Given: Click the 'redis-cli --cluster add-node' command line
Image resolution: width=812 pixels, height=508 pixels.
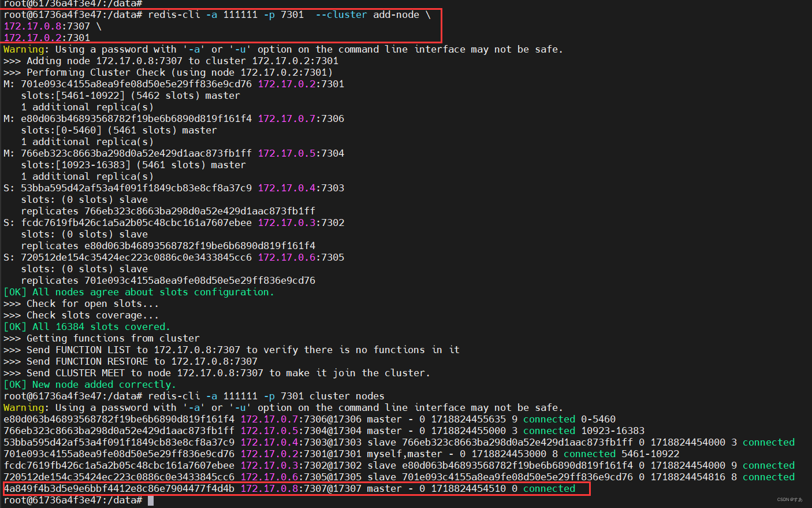Looking at the screenshot, I should (x=217, y=15).
